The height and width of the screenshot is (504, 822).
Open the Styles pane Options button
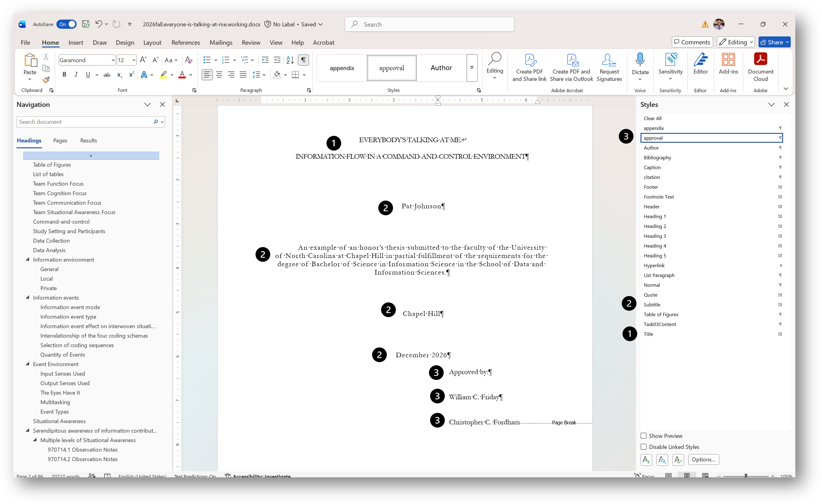(x=704, y=460)
